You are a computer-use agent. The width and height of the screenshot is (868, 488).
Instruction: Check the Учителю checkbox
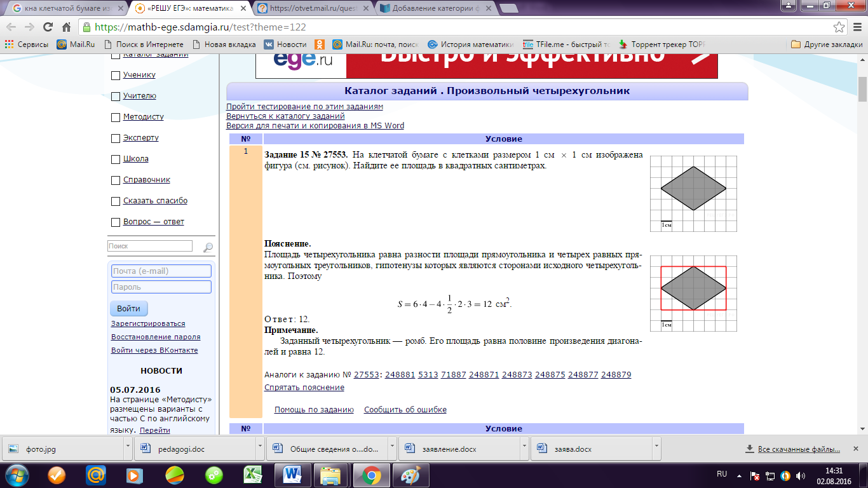pos(115,97)
